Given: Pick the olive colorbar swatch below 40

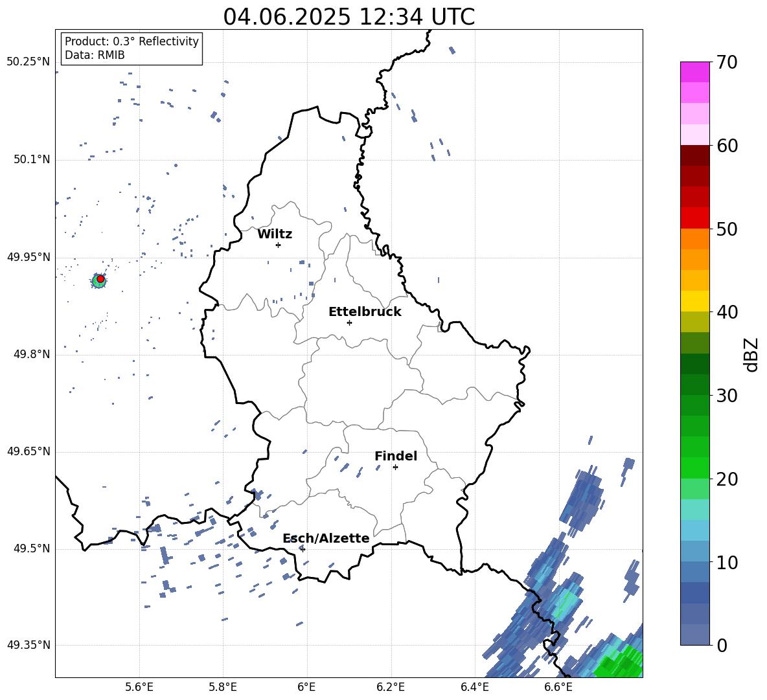Looking at the screenshot, I should 694,322.
